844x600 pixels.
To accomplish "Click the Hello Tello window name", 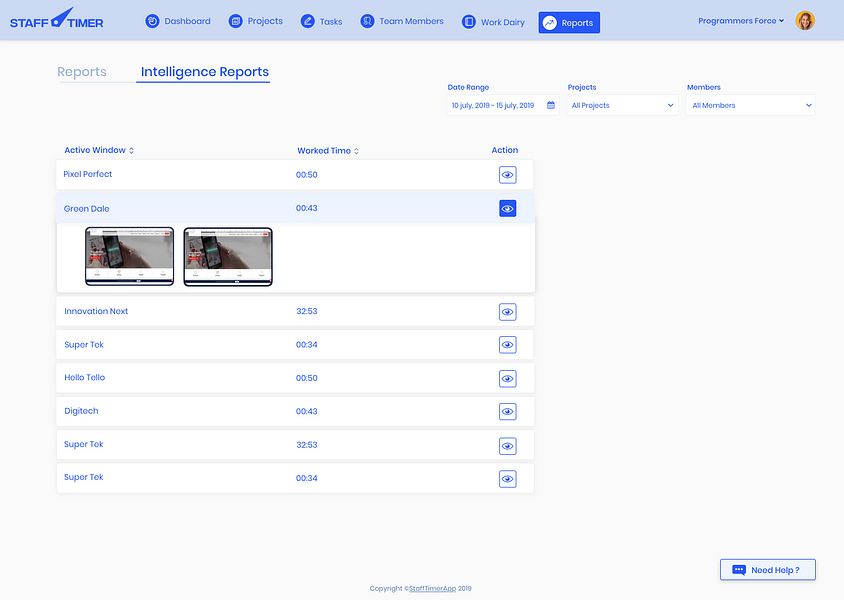I will pyautogui.click(x=85, y=377).
